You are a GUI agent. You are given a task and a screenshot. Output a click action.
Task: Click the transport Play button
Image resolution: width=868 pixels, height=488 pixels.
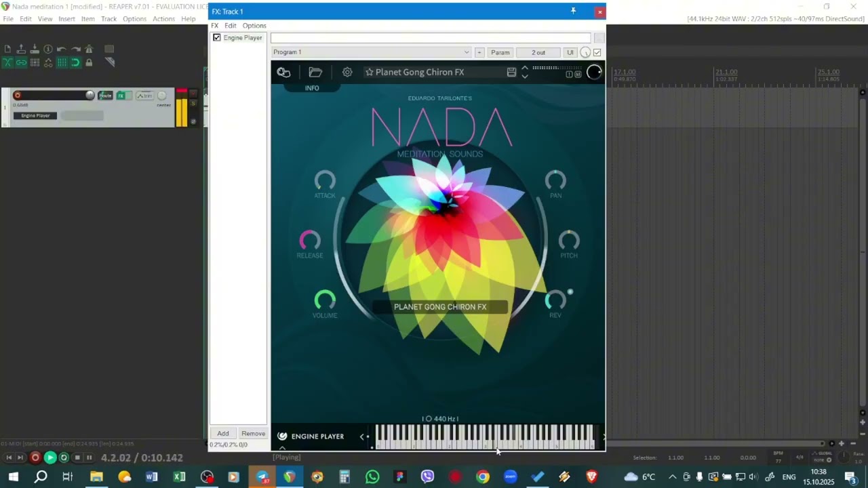[x=50, y=458]
